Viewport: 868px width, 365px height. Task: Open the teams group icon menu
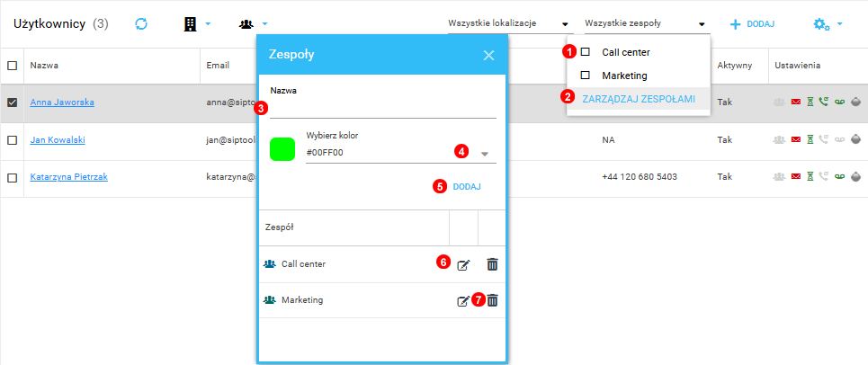coord(253,24)
